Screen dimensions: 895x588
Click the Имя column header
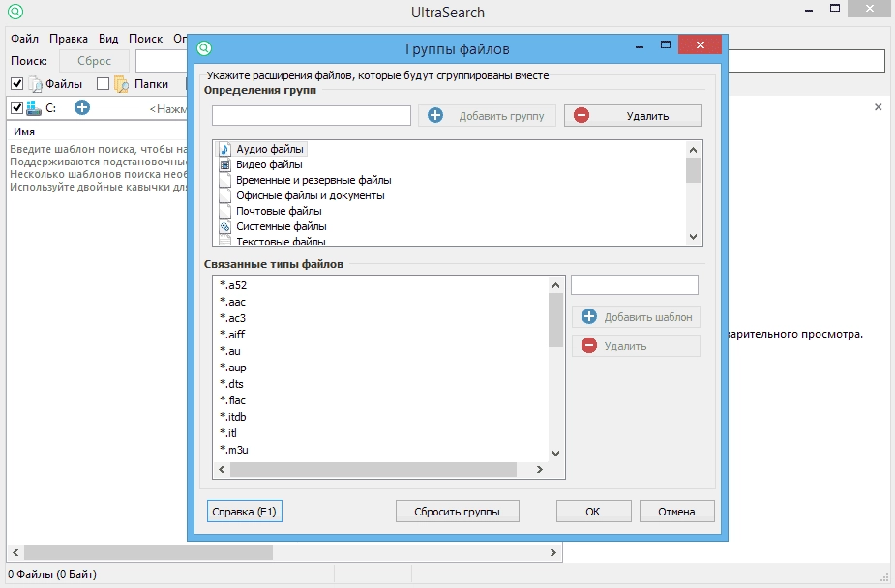pos(24,132)
